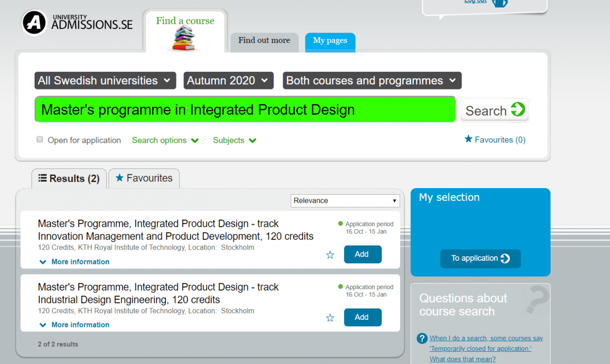Click the University Admissions logo icon
The width and height of the screenshot is (610, 364).
coord(34,23)
